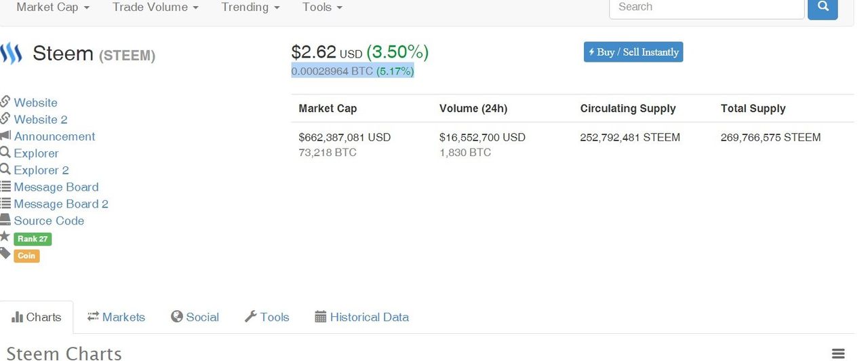Viewport: 868px width, 361px height.
Task: Click the blue search magnifier button
Action: click(823, 8)
